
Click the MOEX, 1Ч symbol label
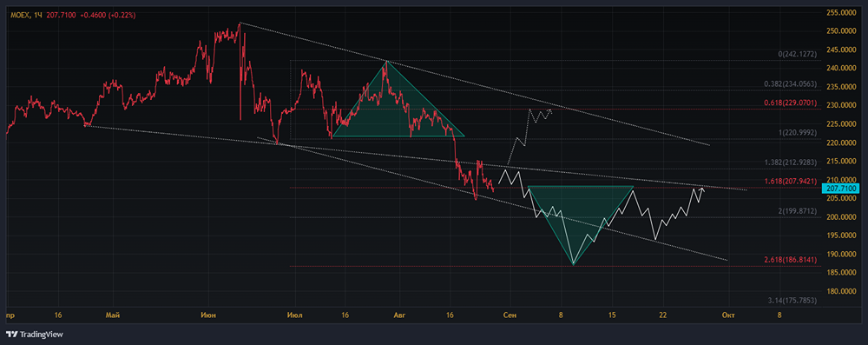(x=26, y=16)
